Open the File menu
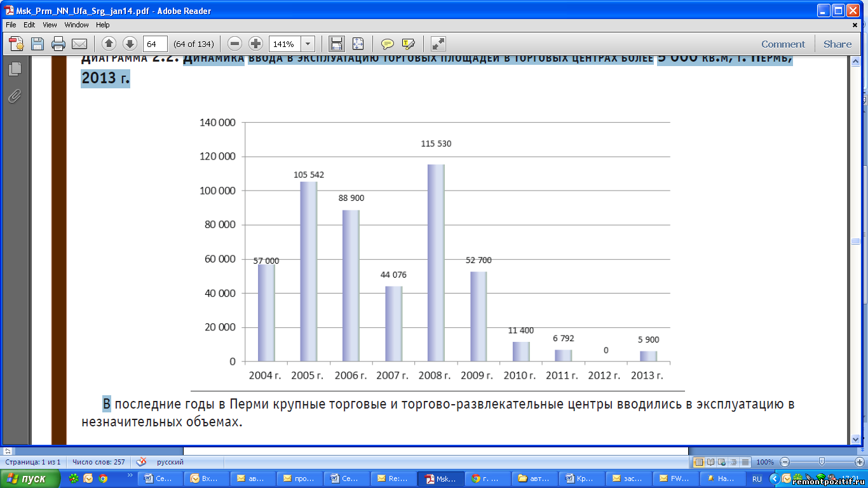Screen dimensions: 868x488 coord(11,25)
